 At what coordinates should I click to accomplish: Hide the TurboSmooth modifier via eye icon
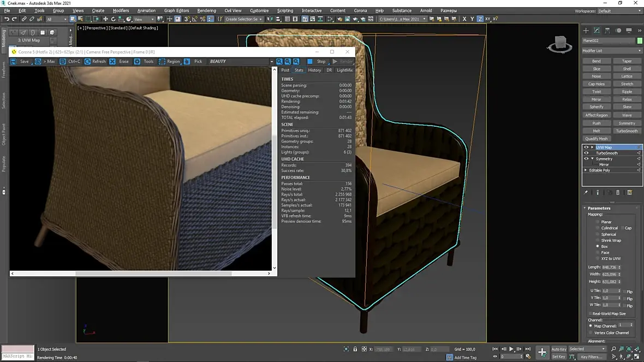pos(587,153)
